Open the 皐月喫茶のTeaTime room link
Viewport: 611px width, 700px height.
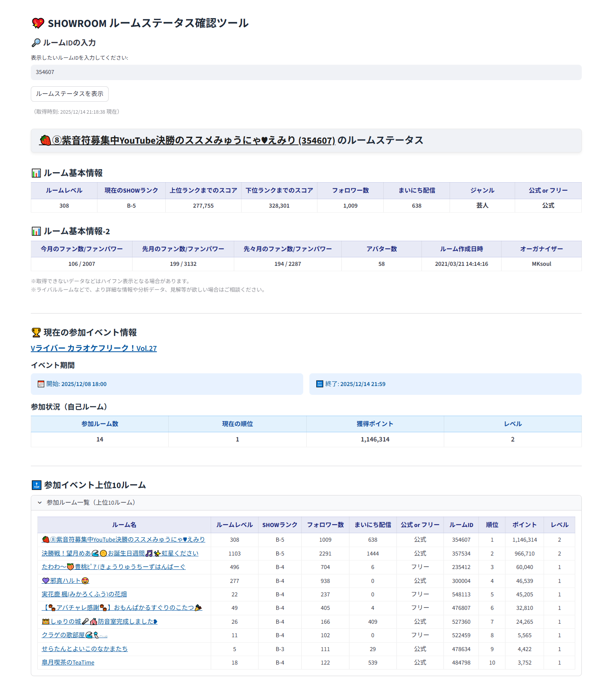(68, 663)
